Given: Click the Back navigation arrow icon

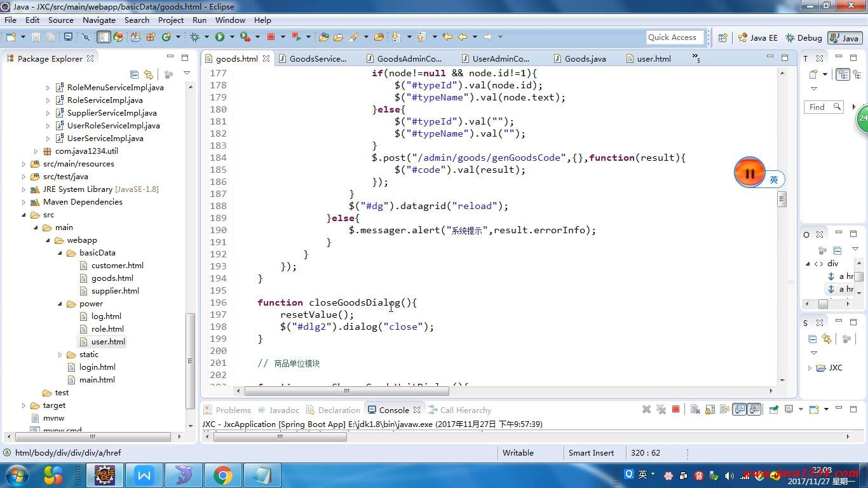Looking at the screenshot, I should click(463, 37).
